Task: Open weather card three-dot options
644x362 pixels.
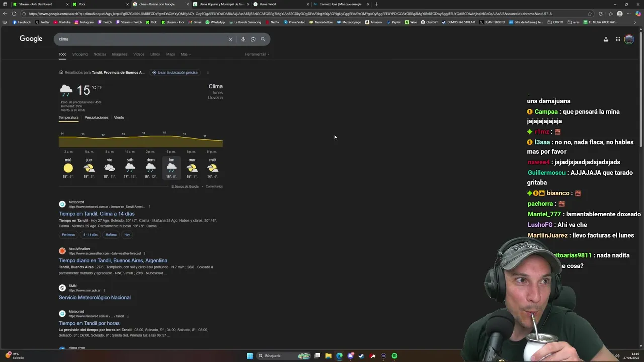Action: point(207,72)
